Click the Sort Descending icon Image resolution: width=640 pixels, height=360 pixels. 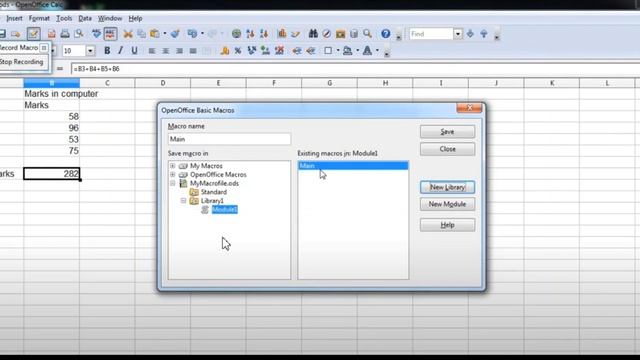tap(264, 34)
